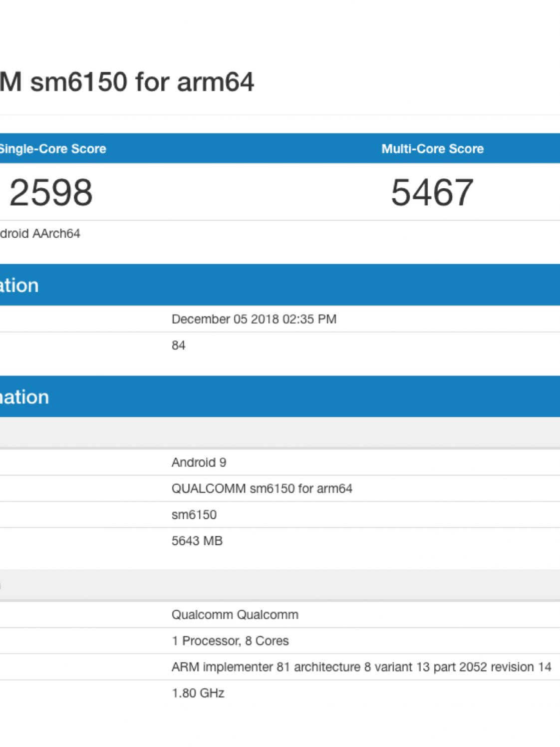
Task: Select the upload date December 05 2018
Action: click(x=254, y=319)
